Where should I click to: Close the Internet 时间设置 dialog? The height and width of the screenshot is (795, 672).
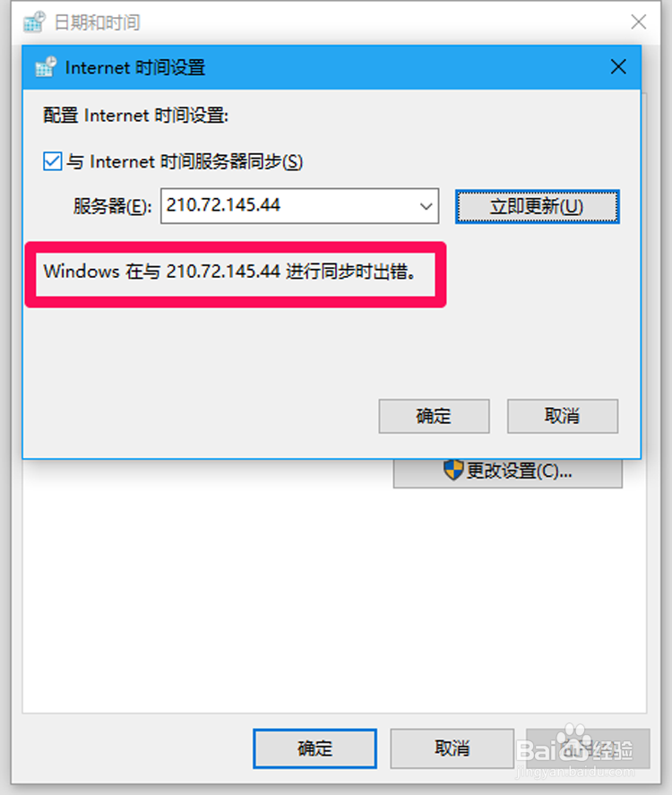(618, 66)
